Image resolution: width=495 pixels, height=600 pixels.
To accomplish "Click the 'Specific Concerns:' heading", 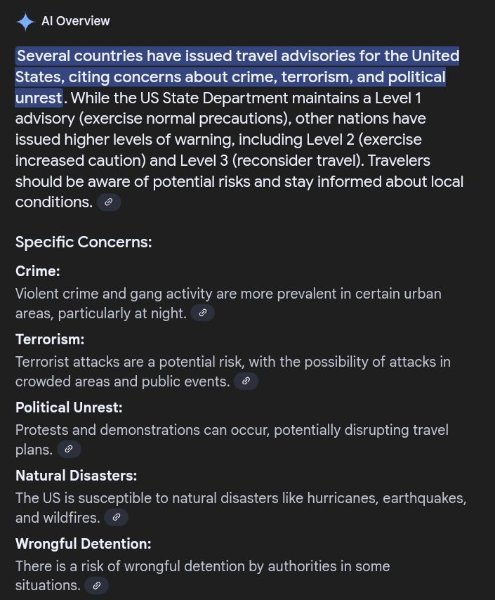I will 84,242.
